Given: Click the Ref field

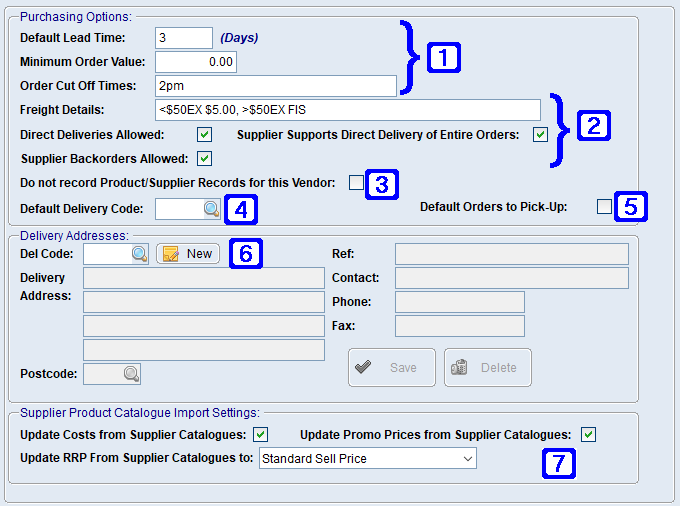Looking at the screenshot, I should click(512, 254).
